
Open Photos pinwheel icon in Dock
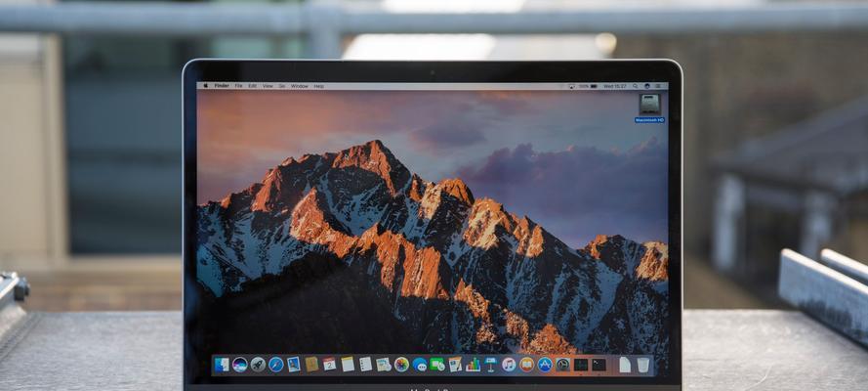tap(401, 365)
